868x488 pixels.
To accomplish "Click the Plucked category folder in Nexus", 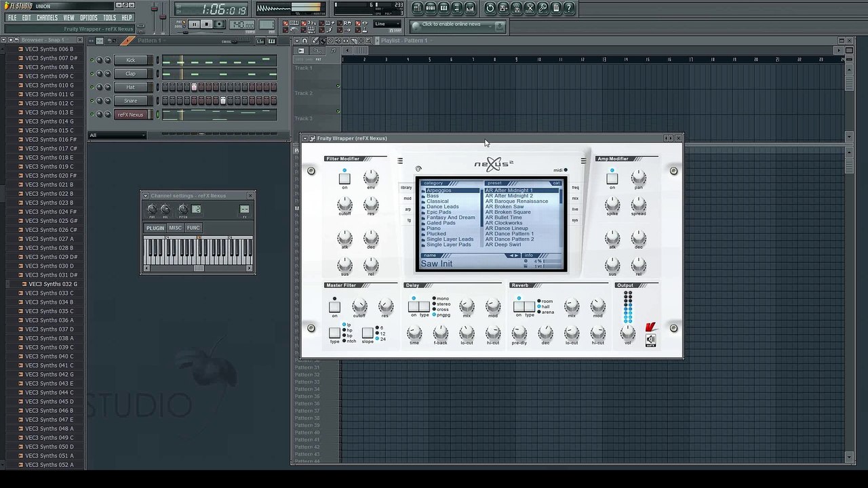I will click(x=436, y=234).
